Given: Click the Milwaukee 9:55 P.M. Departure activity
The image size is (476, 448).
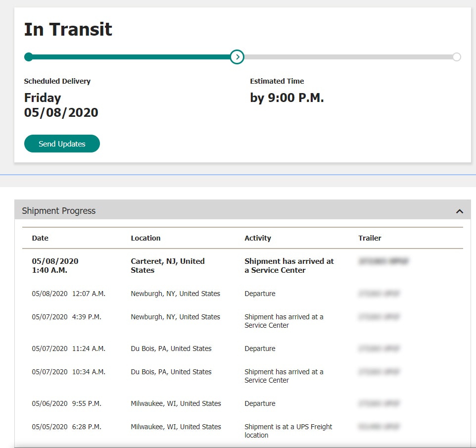Looking at the screenshot, I should 260,403.
